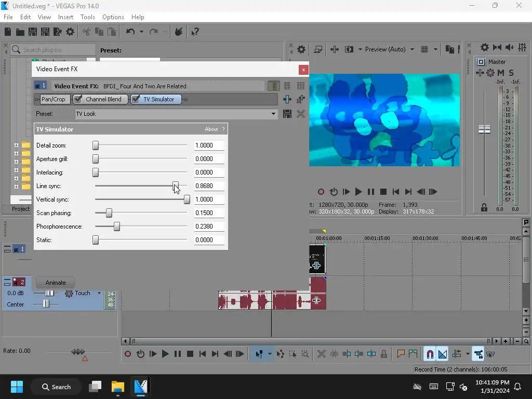Open the Preview (Auto) quality dropdown
The height and width of the screenshot is (399, 532).
pyautogui.click(x=412, y=49)
